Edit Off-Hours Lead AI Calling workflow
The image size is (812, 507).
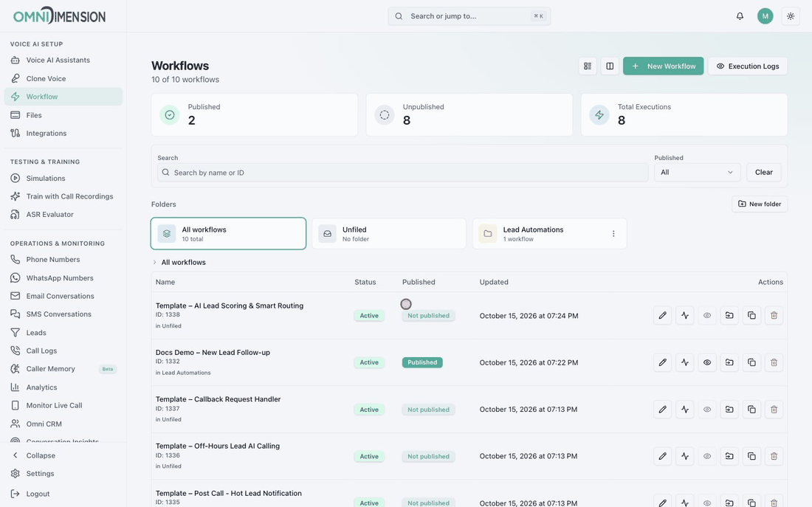click(x=662, y=456)
